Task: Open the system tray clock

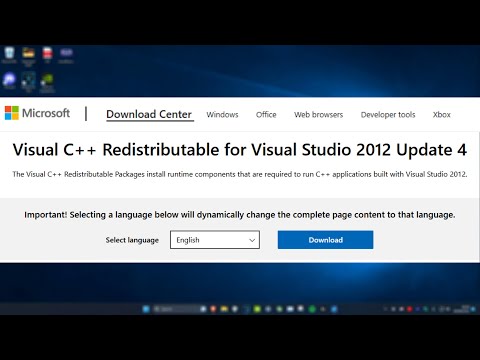Action: point(462,309)
